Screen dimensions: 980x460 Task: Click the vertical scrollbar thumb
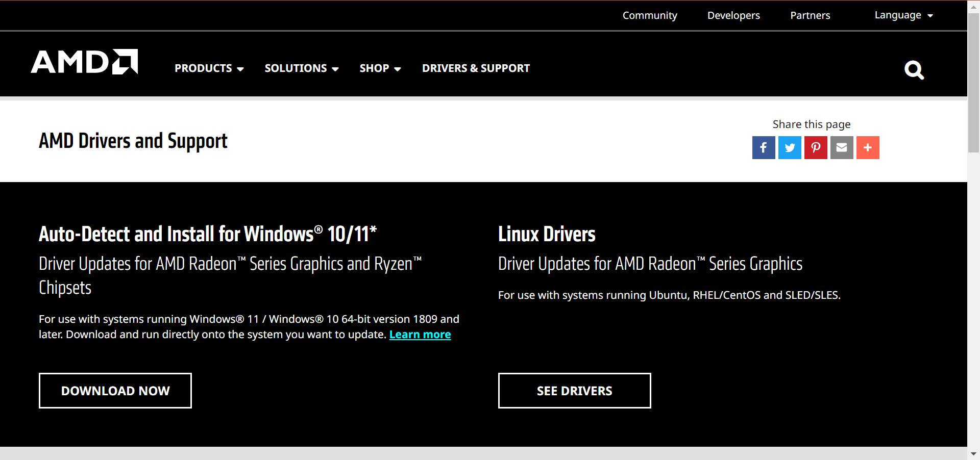973,82
